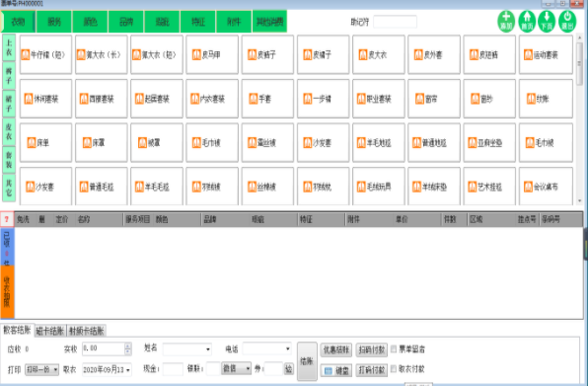Select the 床罩 item

(102, 142)
